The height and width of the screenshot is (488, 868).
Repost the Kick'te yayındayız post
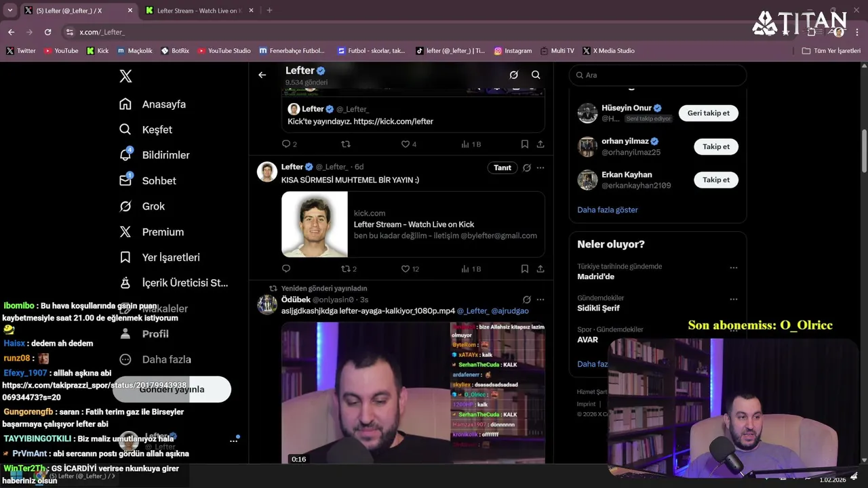(346, 144)
